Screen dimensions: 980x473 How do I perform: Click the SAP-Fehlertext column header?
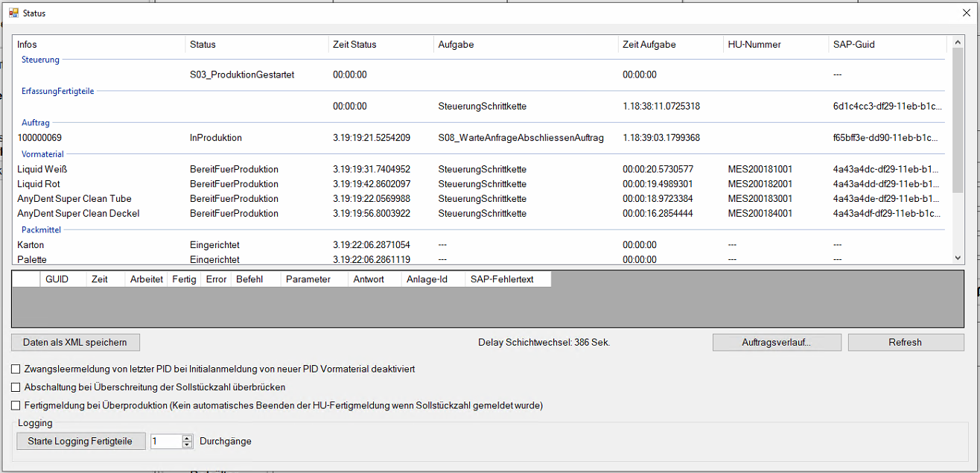[502, 279]
